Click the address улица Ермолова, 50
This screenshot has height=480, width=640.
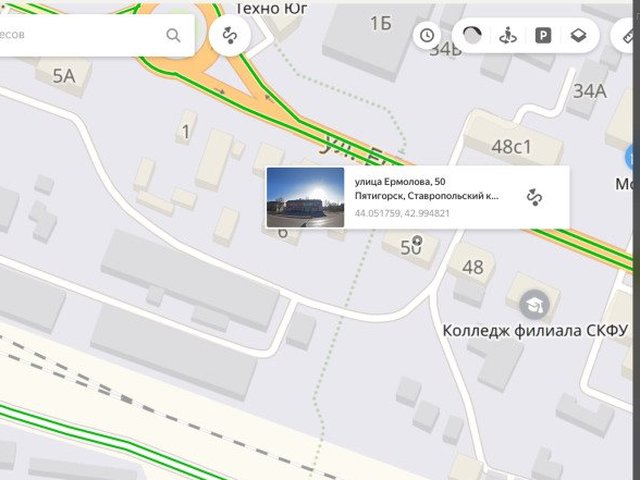click(400, 182)
